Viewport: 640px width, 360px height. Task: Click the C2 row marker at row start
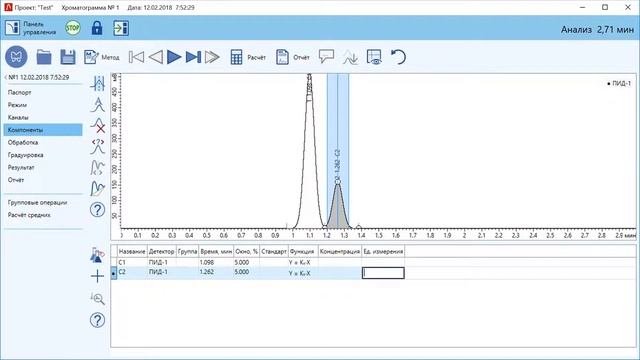tap(114, 273)
